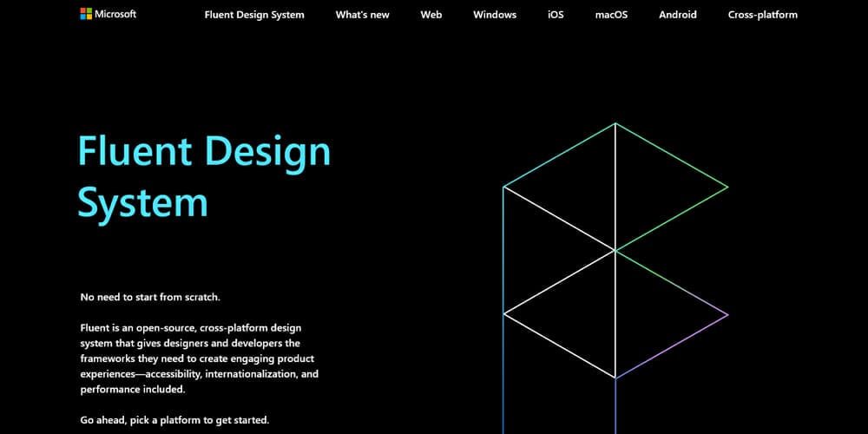
Task: Go to the Web section
Action: [x=431, y=15]
